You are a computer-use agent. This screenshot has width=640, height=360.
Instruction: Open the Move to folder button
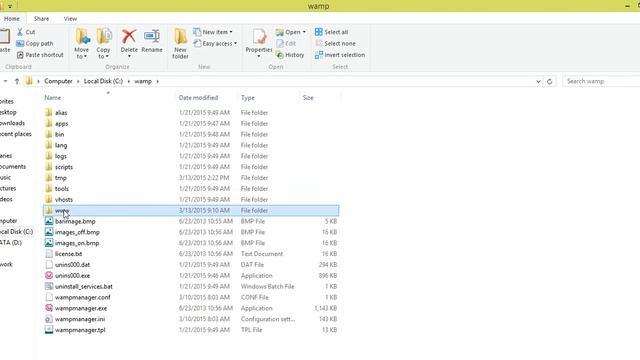(x=82, y=44)
